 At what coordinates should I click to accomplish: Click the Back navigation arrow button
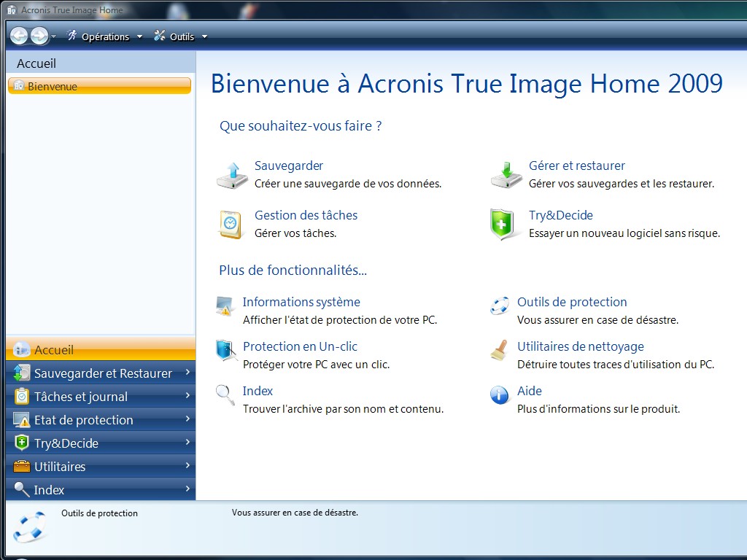coord(19,36)
